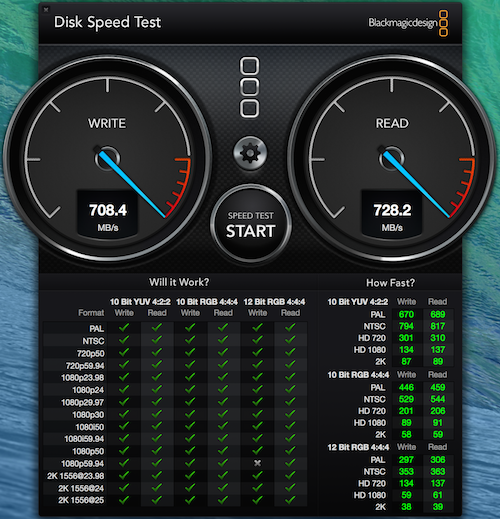Click the Disk Speed Test title
The image size is (500, 519).
click(107, 22)
